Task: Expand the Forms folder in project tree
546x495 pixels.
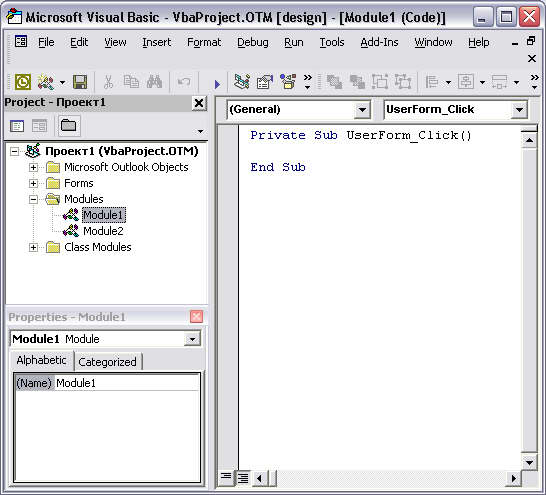Action: click(x=33, y=183)
